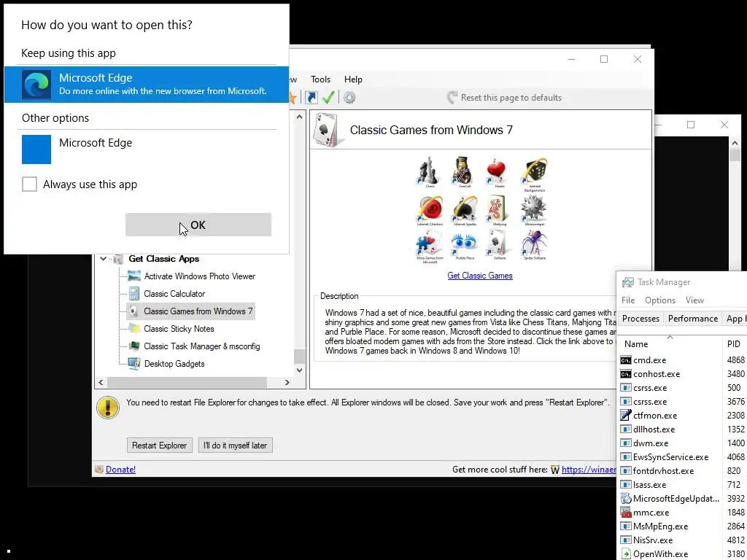
Task: Open the Get Classic Games link
Action: 480,275
